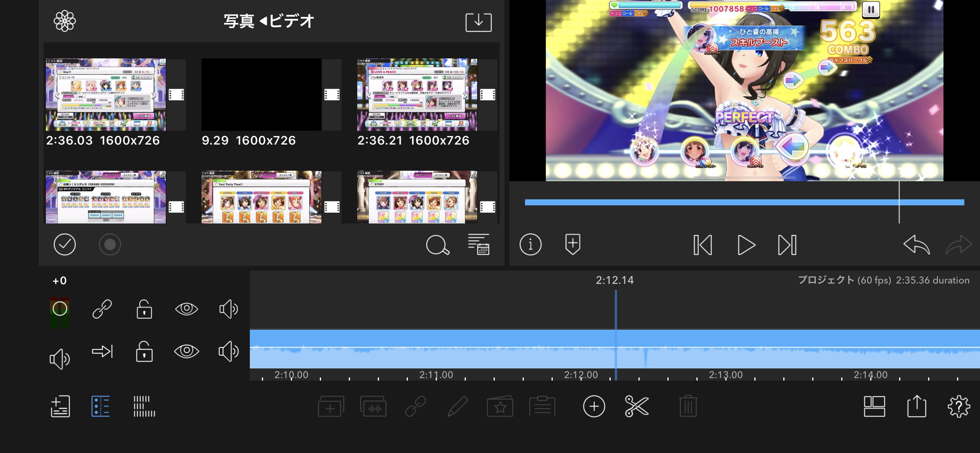Click the 2:12.14 playhead time readout

click(615, 280)
